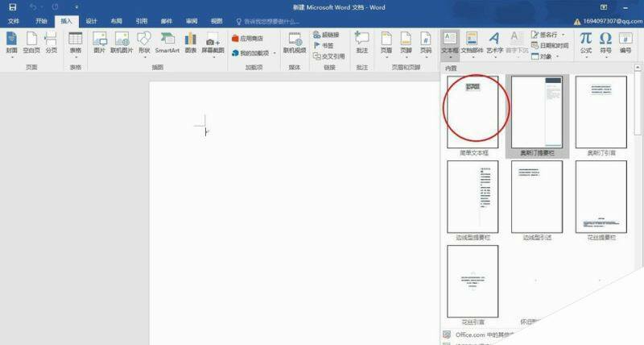The image size is (644, 345).
Task: Switch to the 布局 tab
Action: tap(116, 21)
